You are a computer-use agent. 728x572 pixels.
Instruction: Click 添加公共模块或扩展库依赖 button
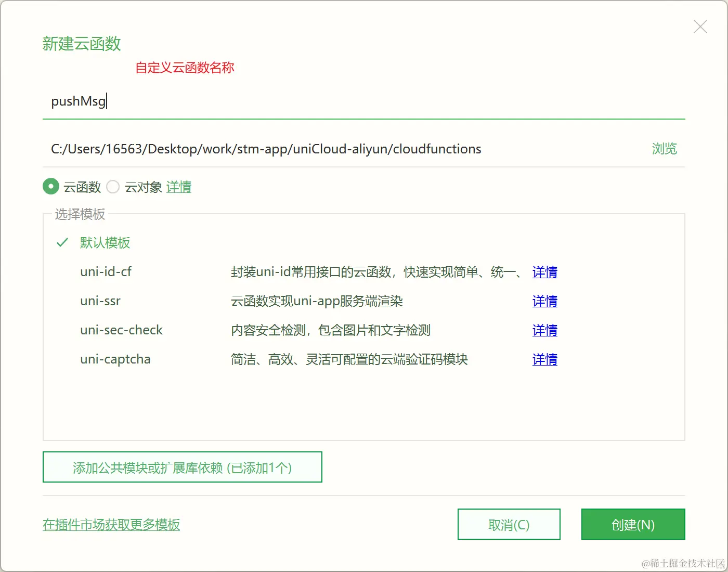point(183,467)
